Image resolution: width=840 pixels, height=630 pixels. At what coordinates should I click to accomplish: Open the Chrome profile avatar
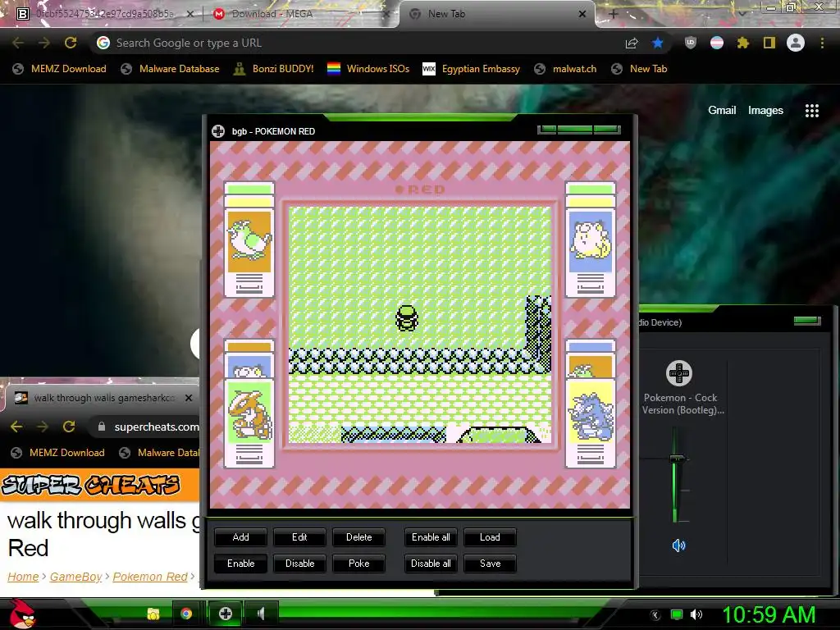click(796, 43)
